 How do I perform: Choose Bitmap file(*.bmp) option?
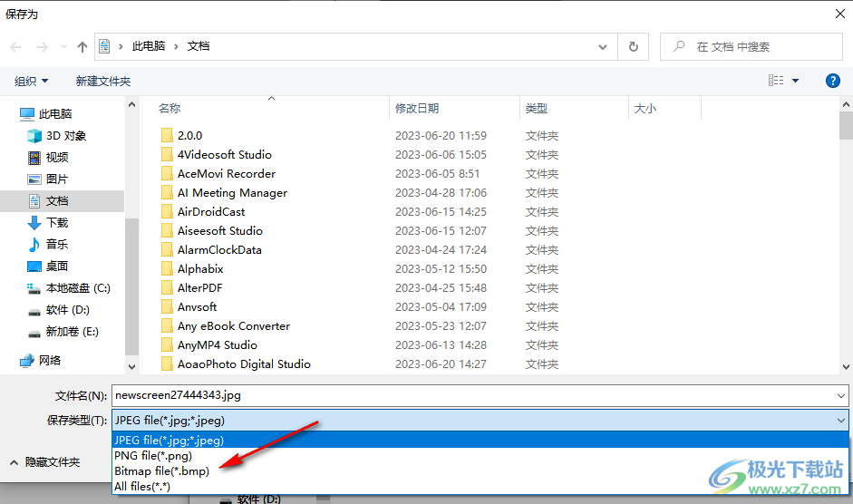(x=480, y=470)
